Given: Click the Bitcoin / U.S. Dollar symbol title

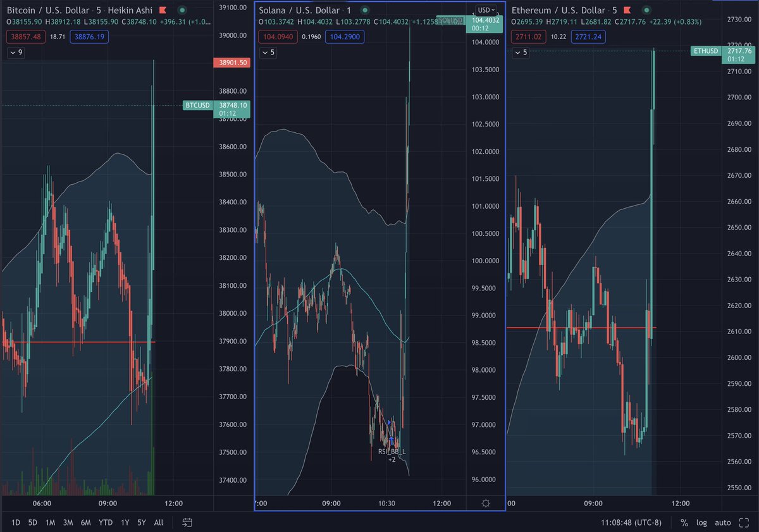Looking at the screenshot, I should (x=48, y=11).
